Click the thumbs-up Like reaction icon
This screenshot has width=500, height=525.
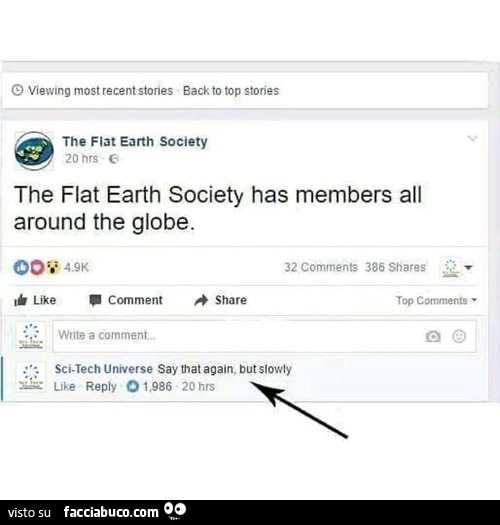point(21,267)
